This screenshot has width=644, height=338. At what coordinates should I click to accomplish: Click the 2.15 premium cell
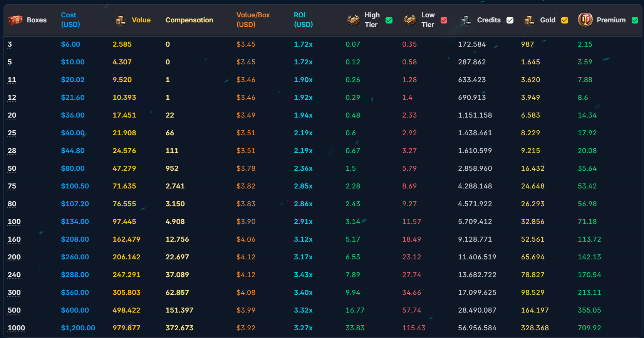(x=585, y=44)
